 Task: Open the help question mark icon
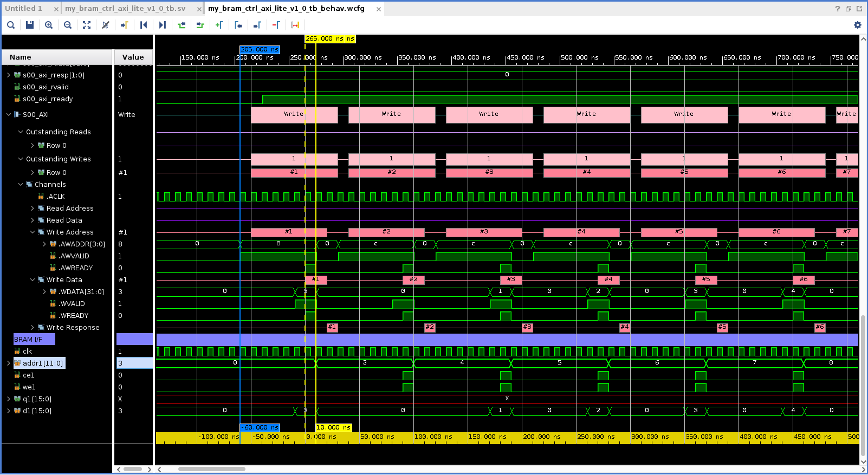pyautogui.click(x=838, y=9)
